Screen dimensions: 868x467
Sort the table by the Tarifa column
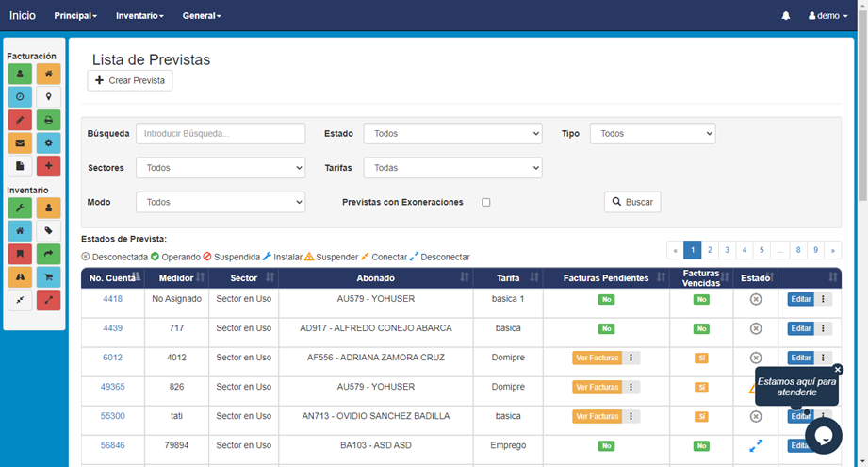pyautogui.click(x=508, y=278)
